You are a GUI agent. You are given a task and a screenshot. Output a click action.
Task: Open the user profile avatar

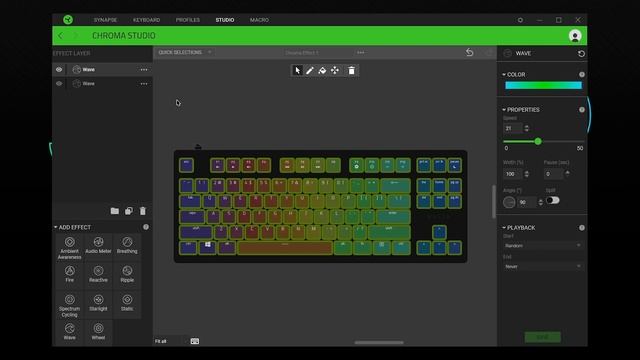(x=575, y=36)
